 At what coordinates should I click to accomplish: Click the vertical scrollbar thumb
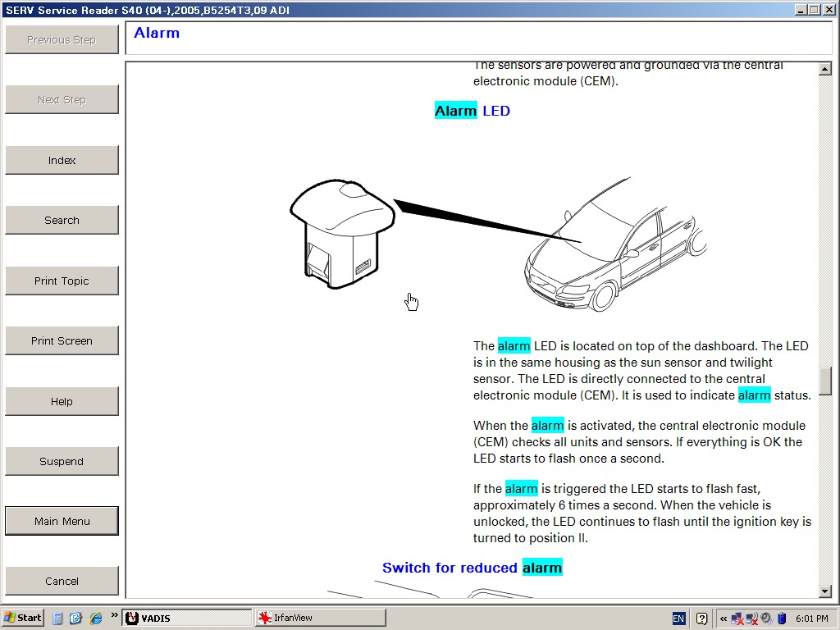825,381
